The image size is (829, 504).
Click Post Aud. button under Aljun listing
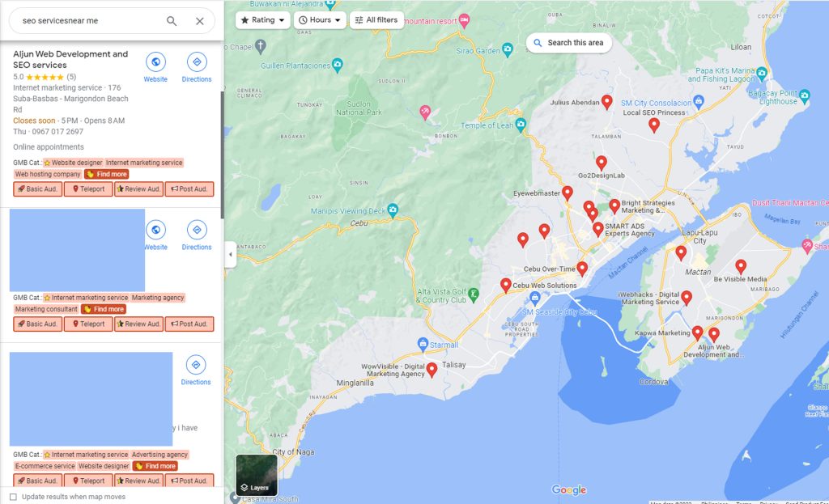pyautogui.click(x=189, y=189)
